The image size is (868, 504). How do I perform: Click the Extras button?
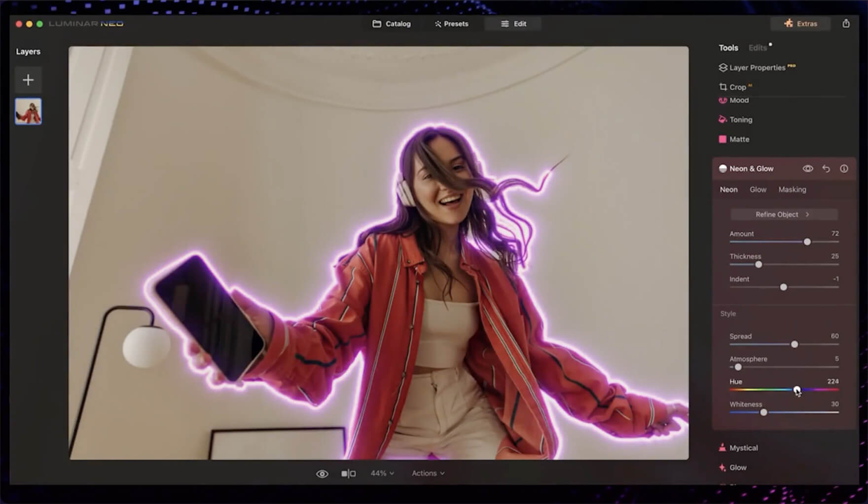point(800,24)
